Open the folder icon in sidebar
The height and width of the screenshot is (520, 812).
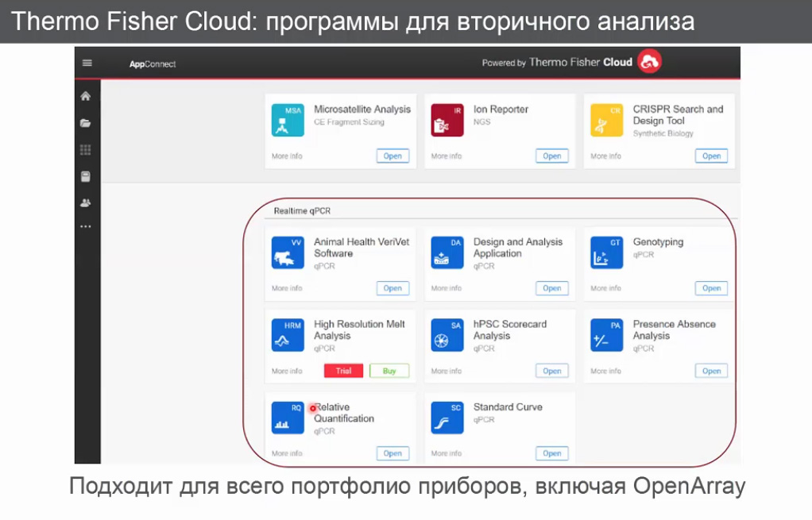(x=86, y=123)
